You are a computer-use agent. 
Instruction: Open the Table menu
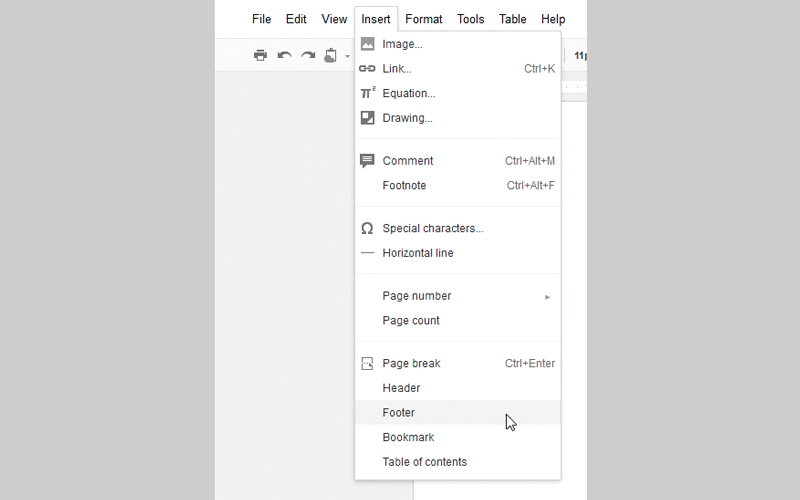click(x=513, y=19)
